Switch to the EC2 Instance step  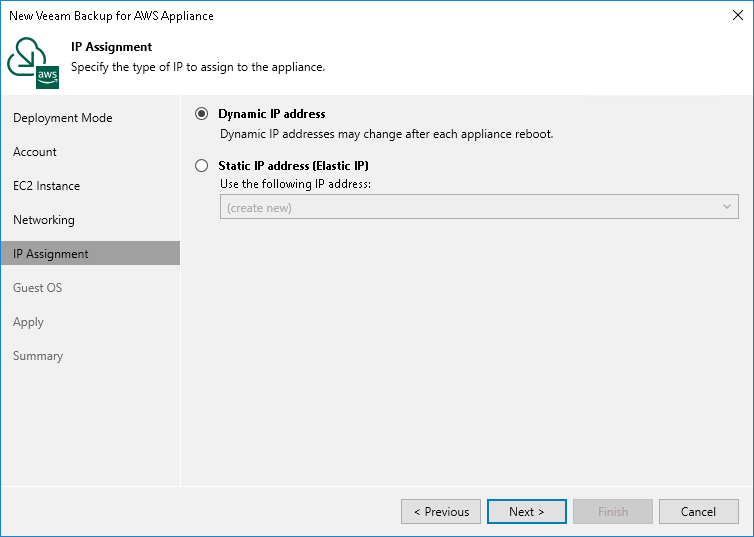tap(47, 186)
